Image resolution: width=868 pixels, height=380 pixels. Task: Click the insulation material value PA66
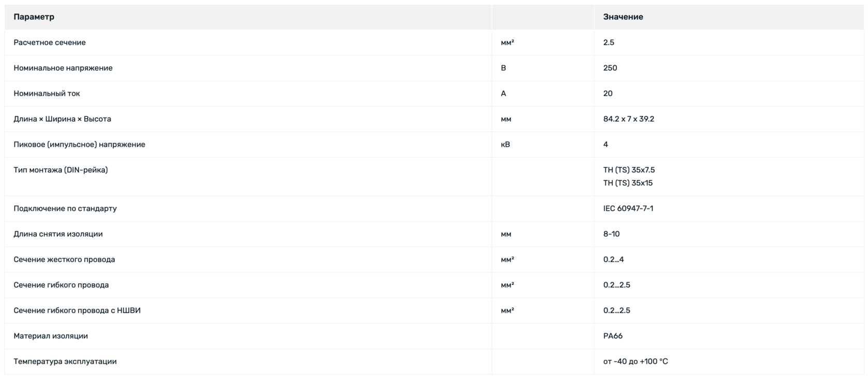pyautogui.click(x=613, y=336)
